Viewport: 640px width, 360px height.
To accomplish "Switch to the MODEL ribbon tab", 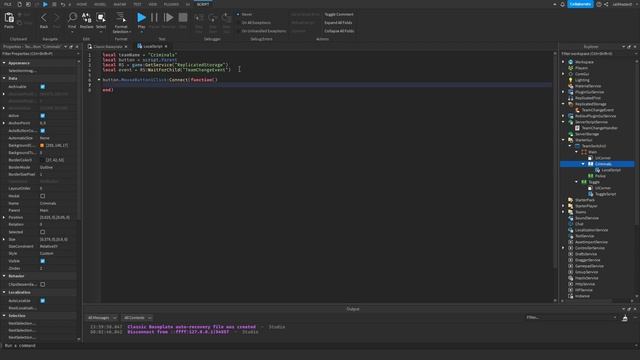I will [100, 4].
